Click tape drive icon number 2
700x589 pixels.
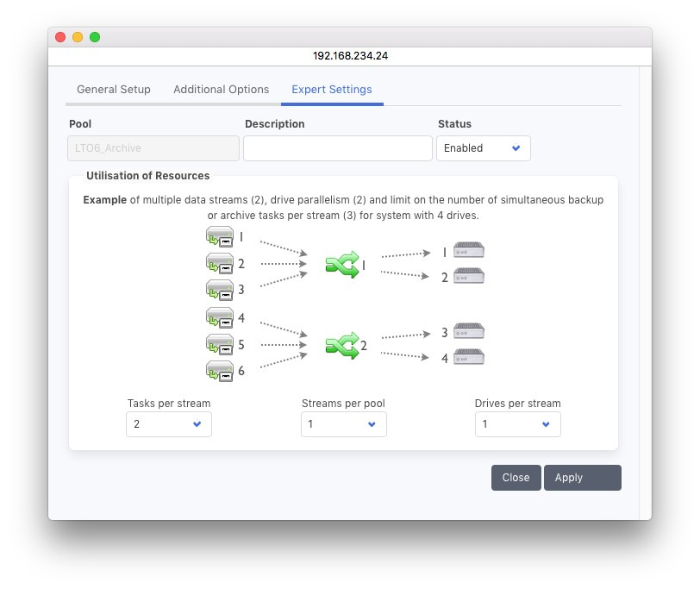[x=469, y=277]
